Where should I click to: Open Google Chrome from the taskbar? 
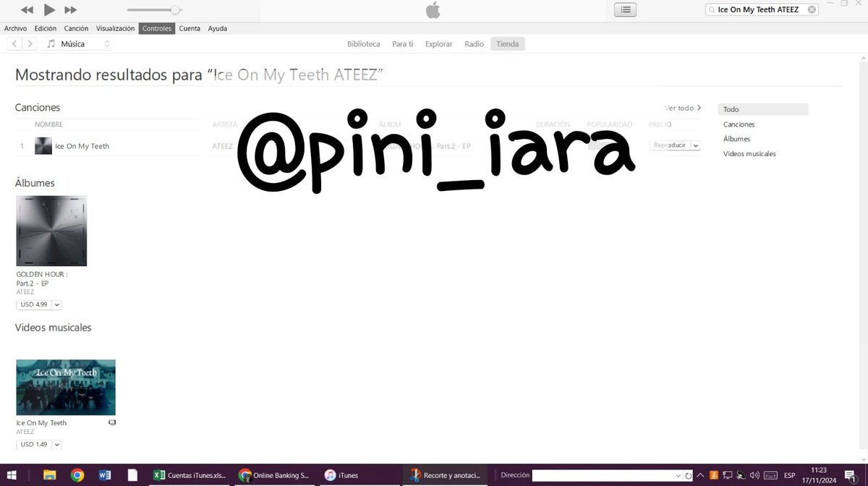tap(77, 475)
